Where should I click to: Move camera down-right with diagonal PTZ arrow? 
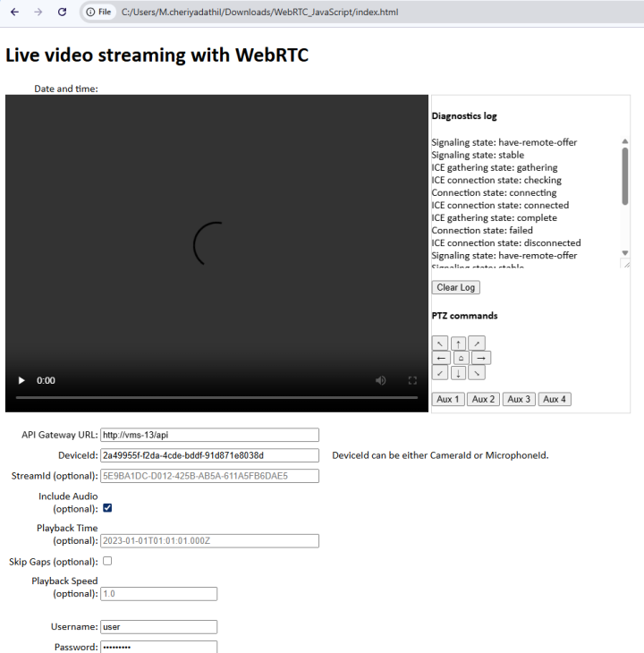pyautogui.click(x=477, y=372)
